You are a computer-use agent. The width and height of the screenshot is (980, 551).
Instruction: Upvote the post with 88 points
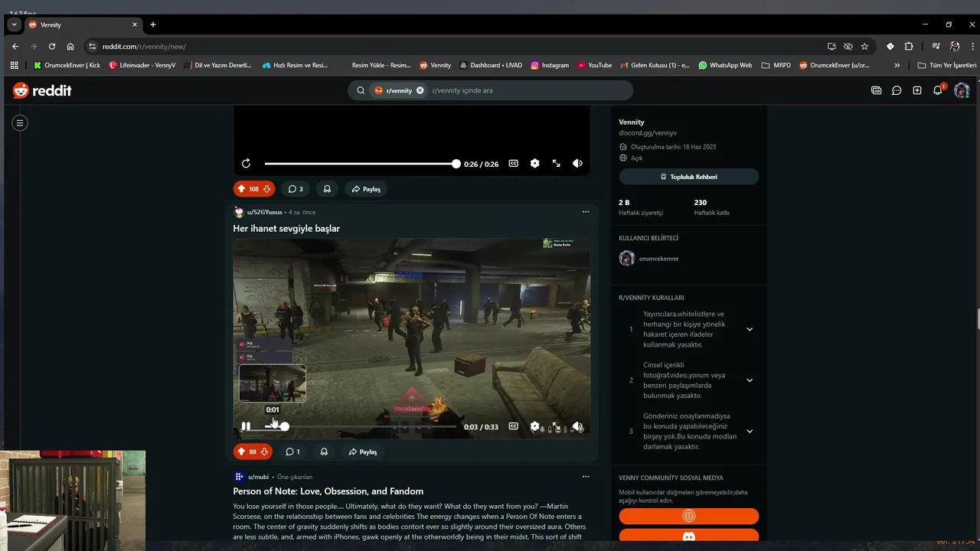coord(241,452)
